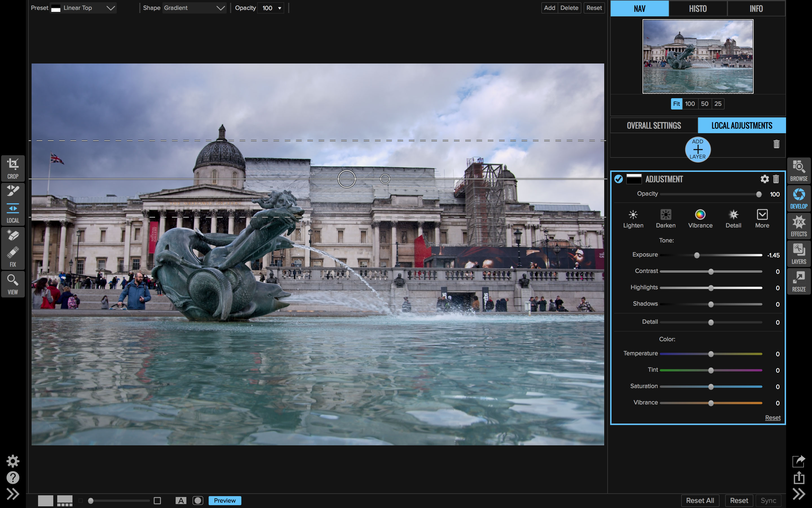Switch to single image view mode

coord(45,501)
